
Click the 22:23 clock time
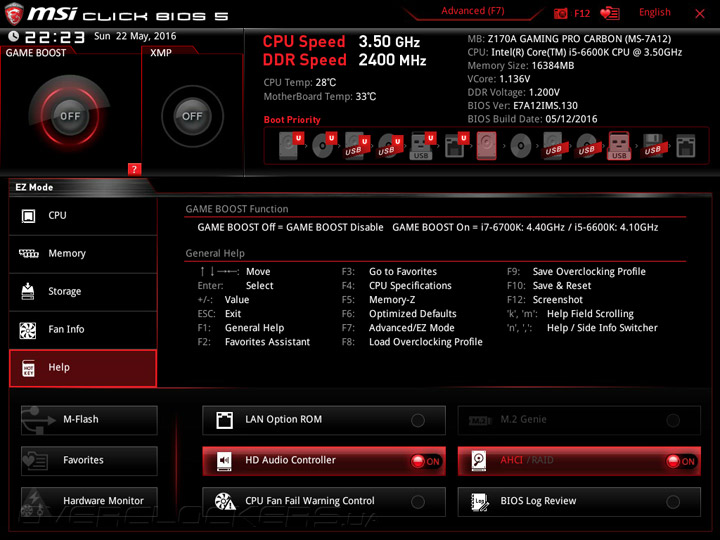click(55, 37)
